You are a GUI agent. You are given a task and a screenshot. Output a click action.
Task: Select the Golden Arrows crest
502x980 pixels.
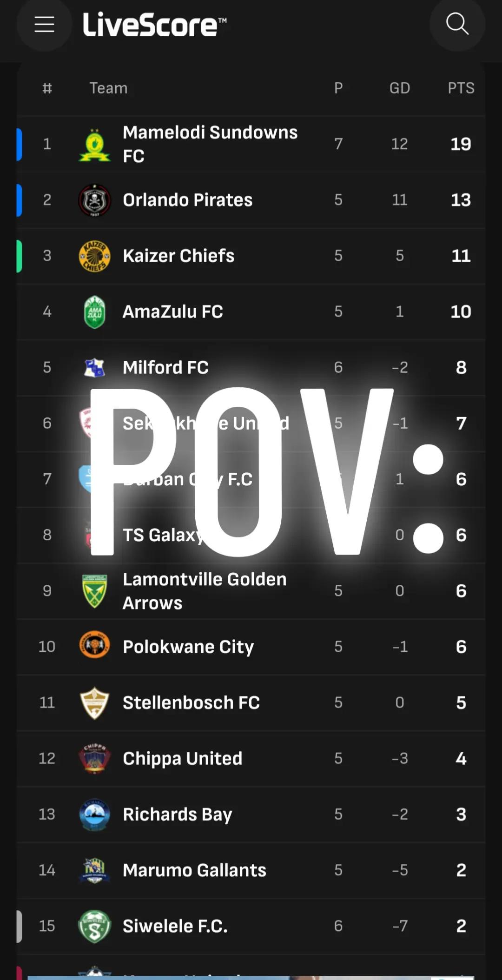(94, 591)
